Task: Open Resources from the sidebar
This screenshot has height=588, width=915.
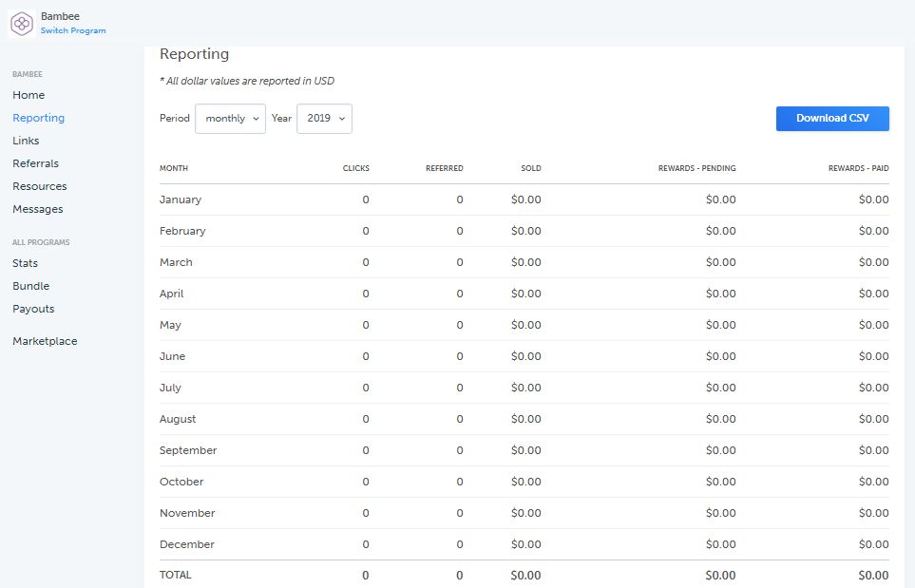Action: (39, 186)
